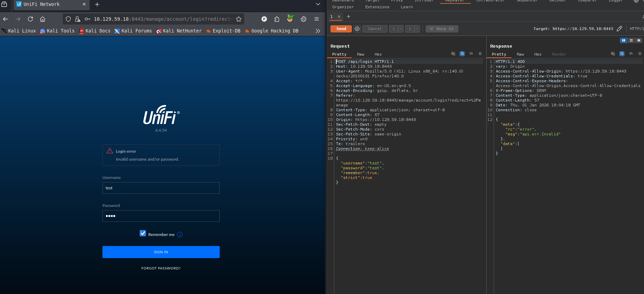
Task: Switch to combined tabbed layout view
Action: pos(639,40)
